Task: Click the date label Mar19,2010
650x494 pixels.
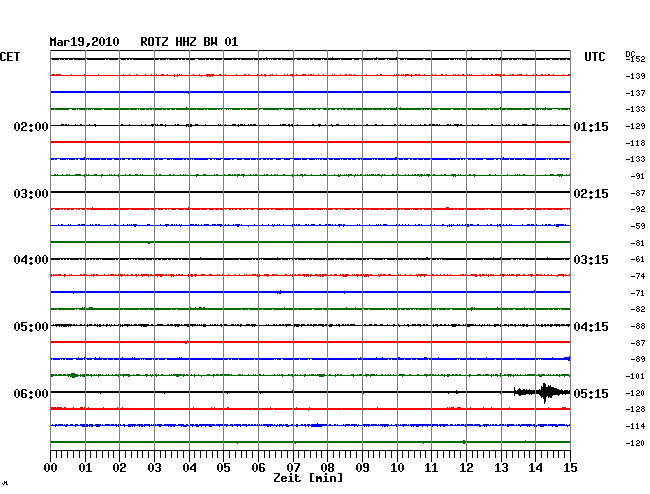Action: [x=85, y=42]
